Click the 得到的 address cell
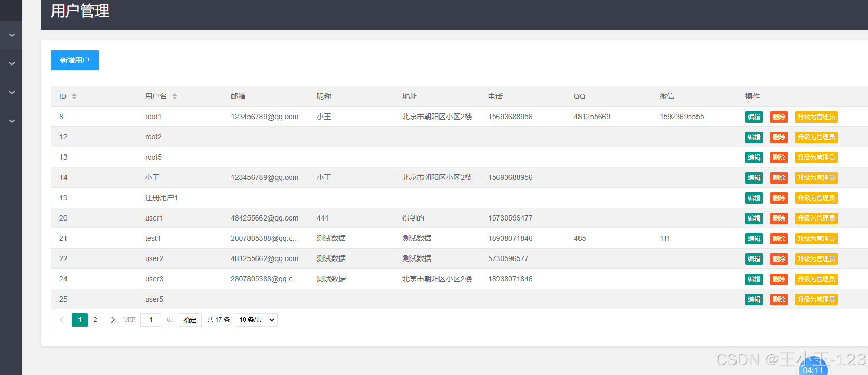Viewport: 868px width, 375px height. point(413,218)
